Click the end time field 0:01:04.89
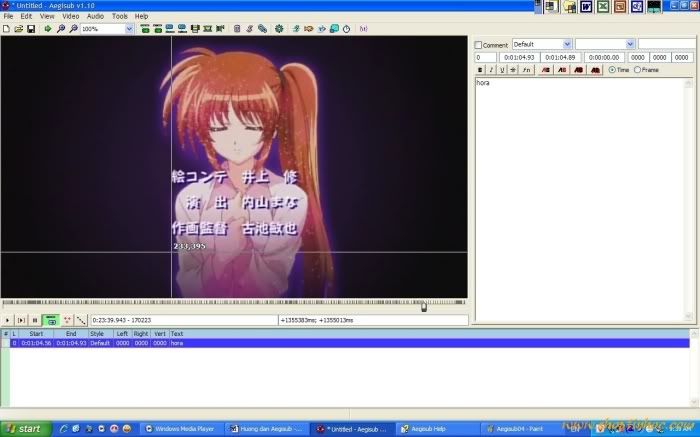Screen dimensions: 700x437 [x=561, y=57]
